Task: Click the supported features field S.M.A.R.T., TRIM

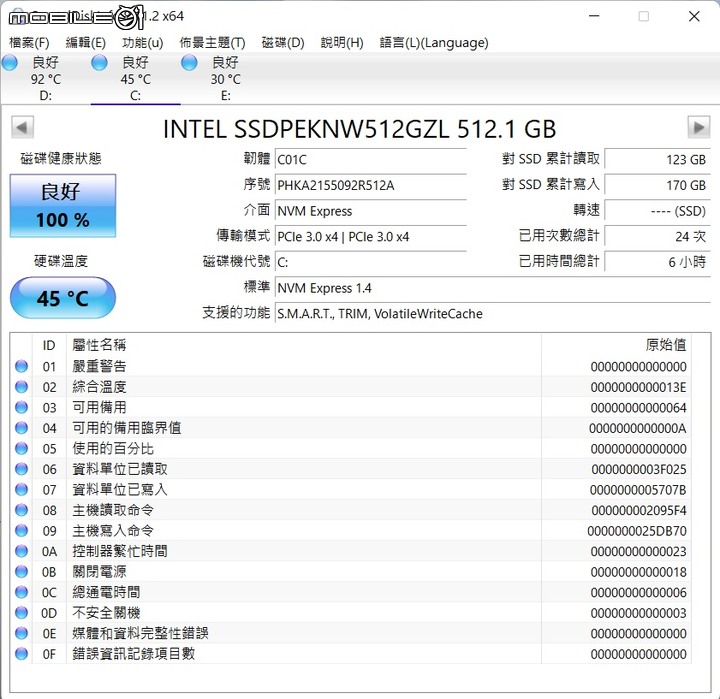Action: [493, 314]
